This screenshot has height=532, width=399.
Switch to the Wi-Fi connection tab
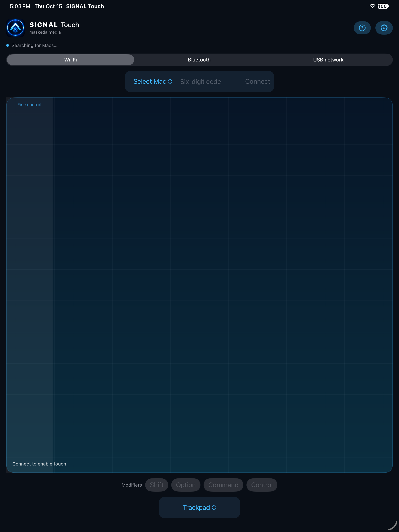point(71,60)
